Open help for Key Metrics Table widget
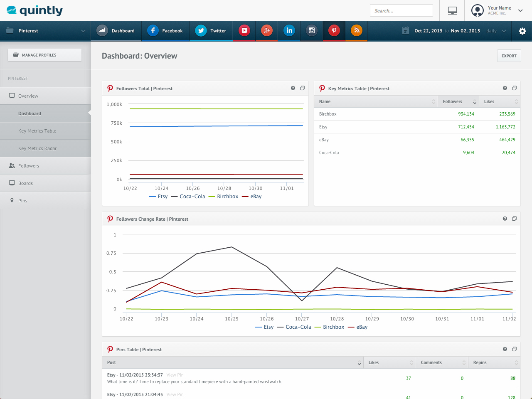The image size is (532, 399). tap(505, 88)
